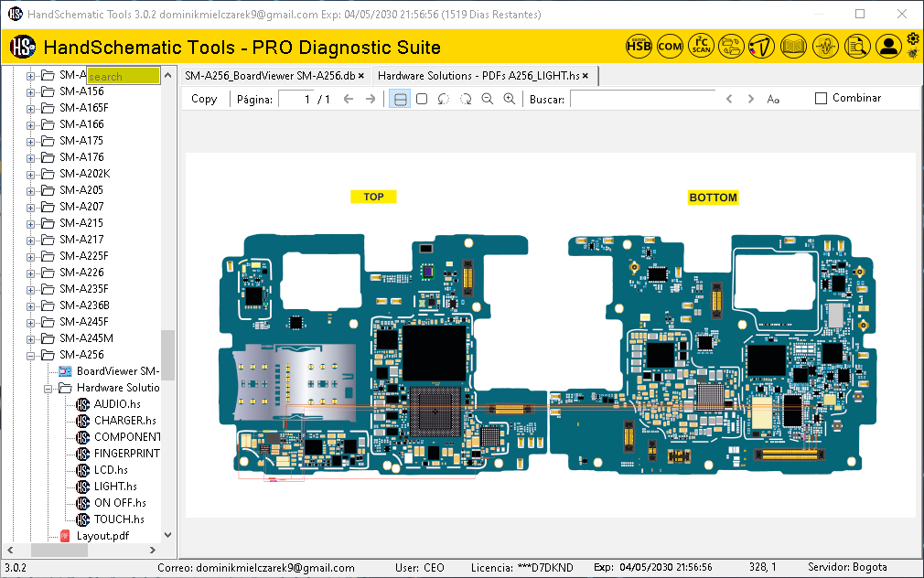The height and width of the screenshot is (578, 924).
Task: Click the tree search field
Action: (x=124, y=76)
